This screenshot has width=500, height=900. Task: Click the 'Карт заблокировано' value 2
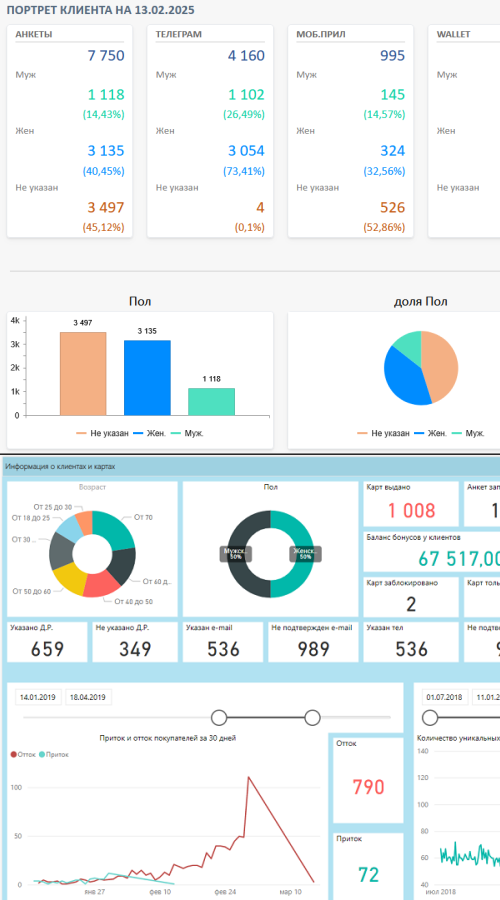point(411,604)
